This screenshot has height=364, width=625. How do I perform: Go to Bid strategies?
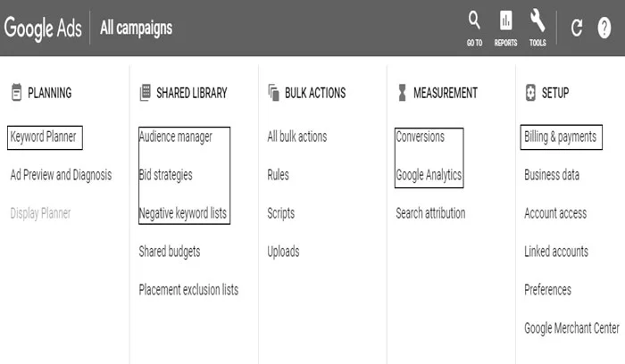tap(165, 175)
